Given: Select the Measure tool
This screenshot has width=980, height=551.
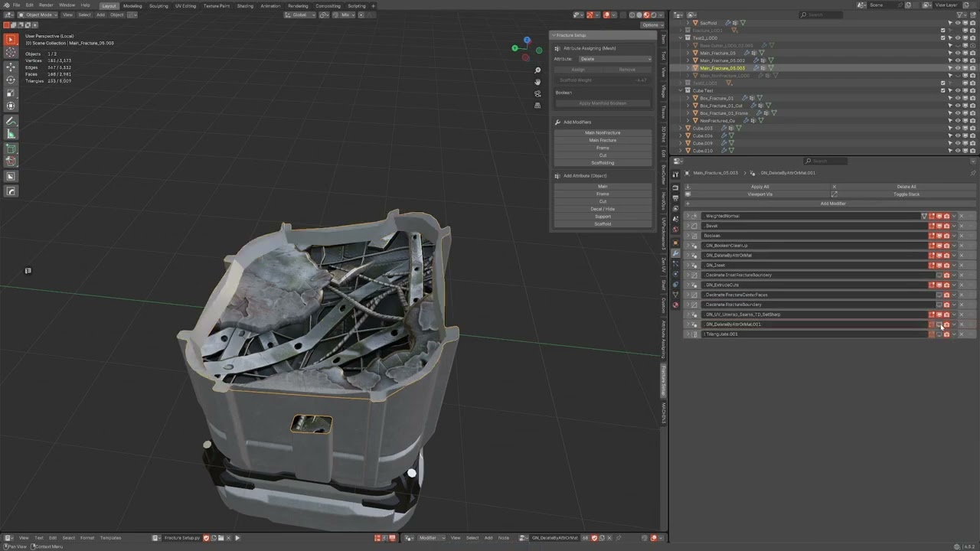Looking at the screenshot, I should pyautogui.click(x=11, y=135).
